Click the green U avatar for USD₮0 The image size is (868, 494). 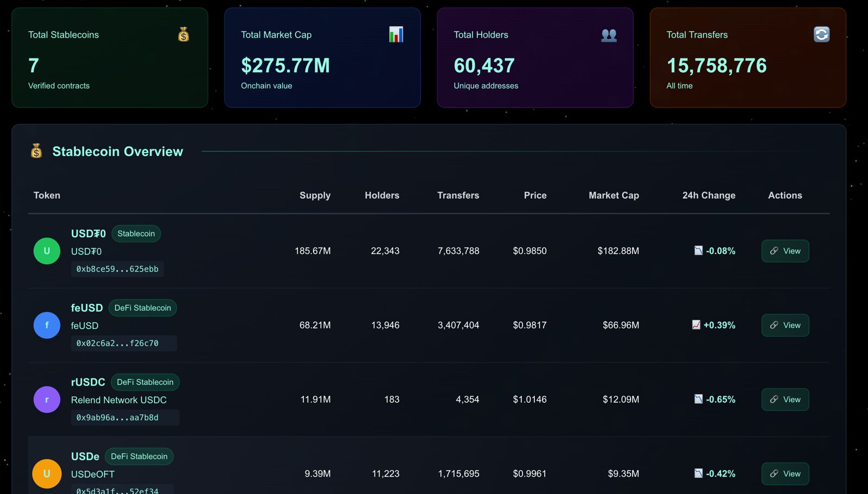[x=47, y=251]
